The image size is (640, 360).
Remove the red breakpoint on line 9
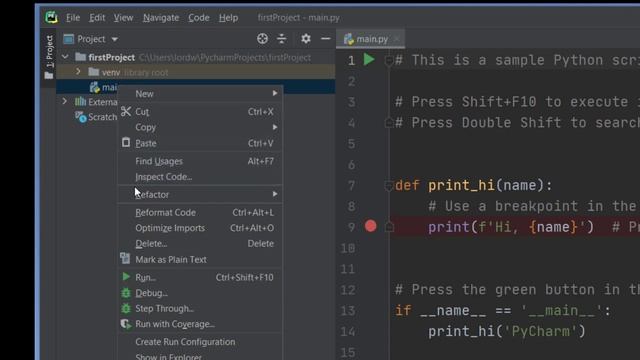pyautogui.click(x=371, y=226)
